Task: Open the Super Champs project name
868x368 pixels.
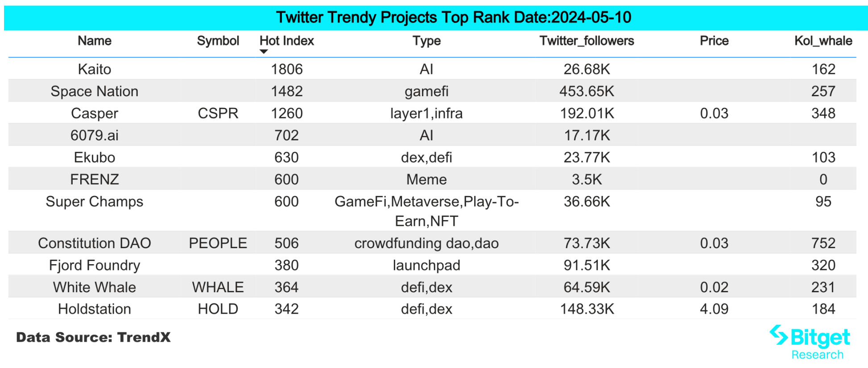Action: tap(95, 202)
